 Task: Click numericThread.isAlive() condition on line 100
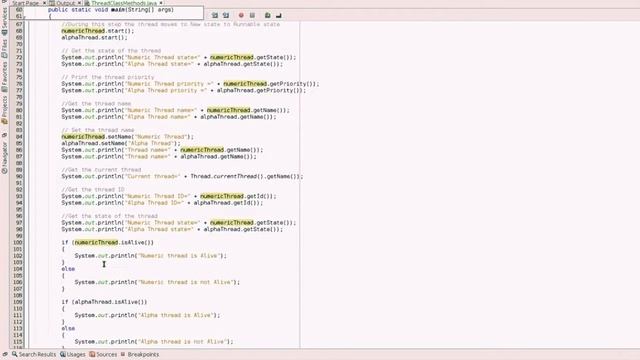tap(107, 243)
